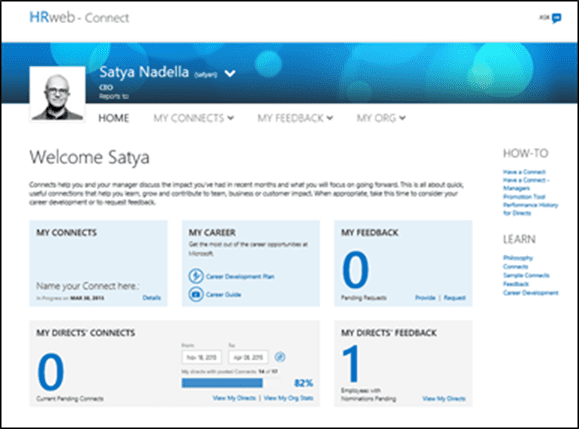Click the 0 current pending connects number
This screenshot has width=579, height=429.
pos(51,372)
